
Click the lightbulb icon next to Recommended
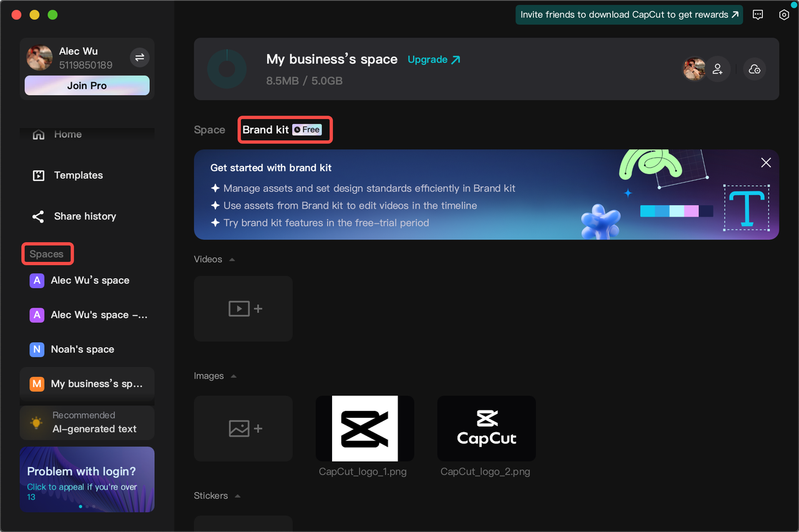click(37, 422)
